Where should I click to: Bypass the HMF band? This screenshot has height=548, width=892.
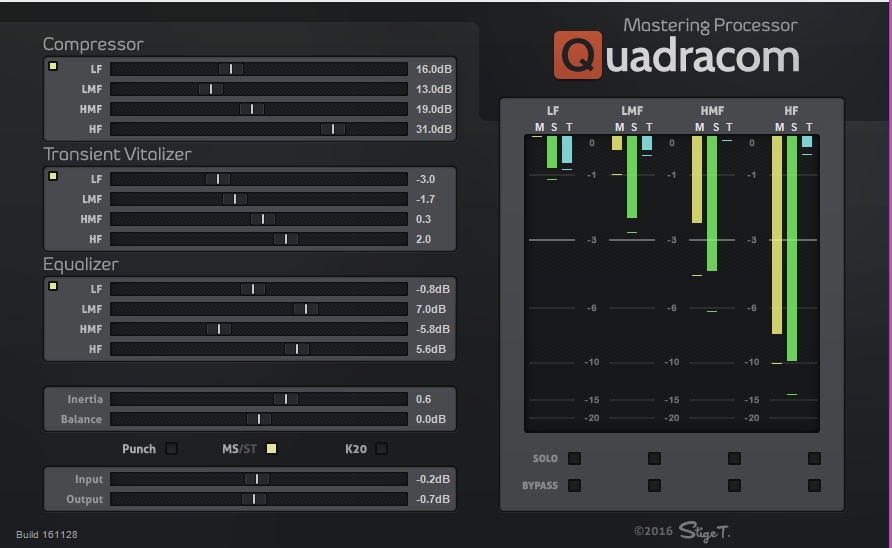[x=734, y=485]
